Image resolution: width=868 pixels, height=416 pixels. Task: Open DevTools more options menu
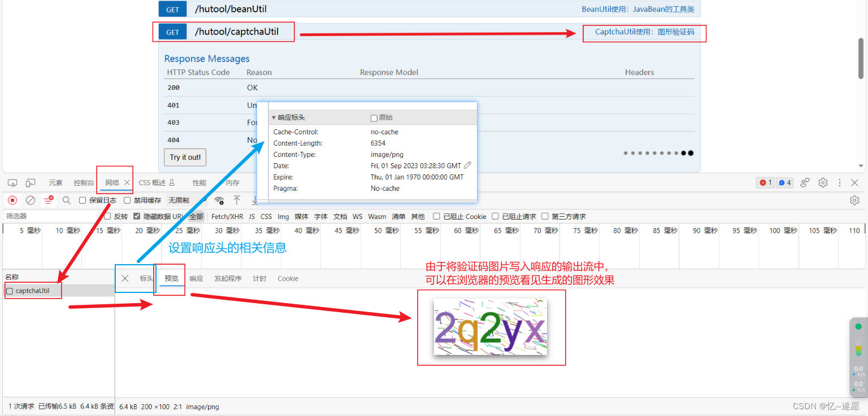(x=840, y=183)
